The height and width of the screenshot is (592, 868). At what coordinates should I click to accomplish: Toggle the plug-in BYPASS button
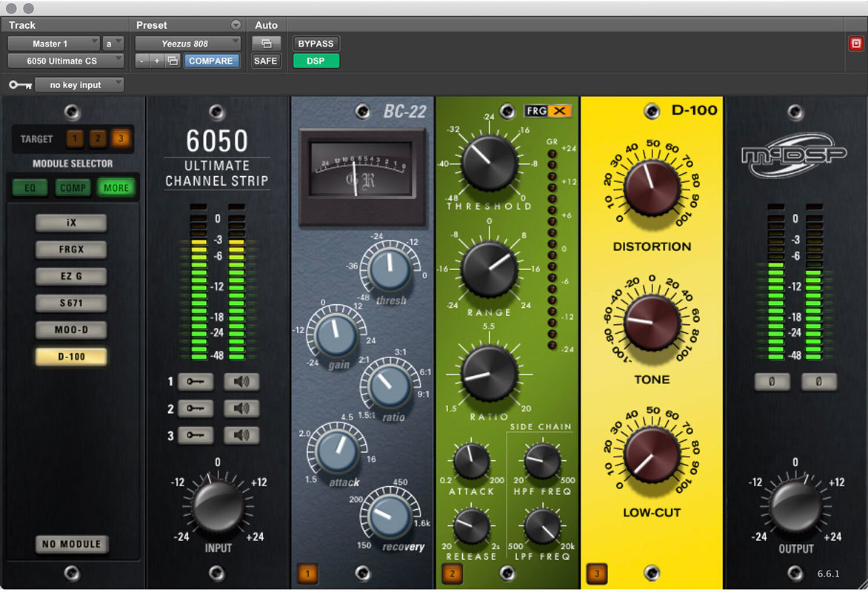[316, 44]
